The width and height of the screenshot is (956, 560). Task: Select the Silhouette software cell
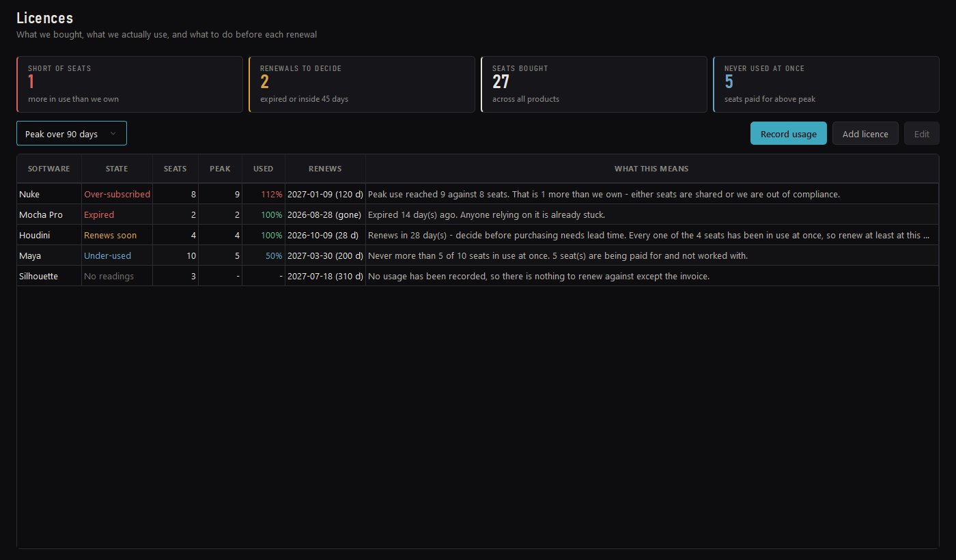[x=49, y=276]
